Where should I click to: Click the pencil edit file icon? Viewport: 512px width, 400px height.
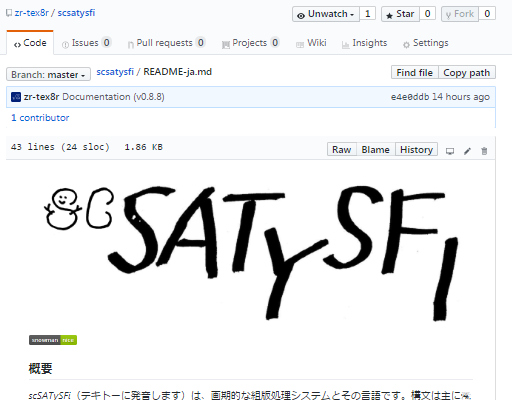point(467,151)
